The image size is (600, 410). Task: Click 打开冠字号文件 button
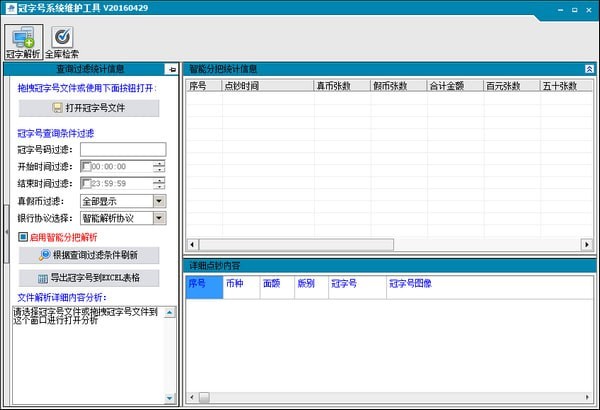[89, 108]
